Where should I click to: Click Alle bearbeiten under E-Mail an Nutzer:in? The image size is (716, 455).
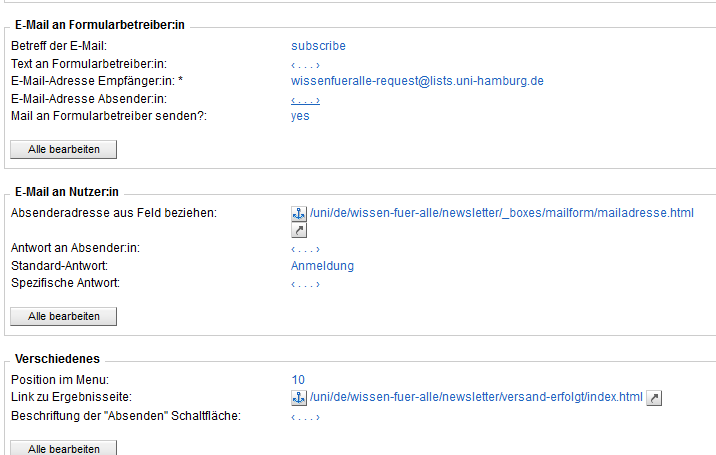point(63,316)
